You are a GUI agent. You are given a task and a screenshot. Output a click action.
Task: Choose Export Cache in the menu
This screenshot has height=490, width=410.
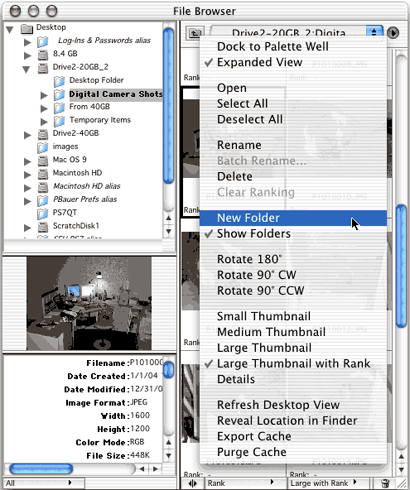click(x=293, y=436)
